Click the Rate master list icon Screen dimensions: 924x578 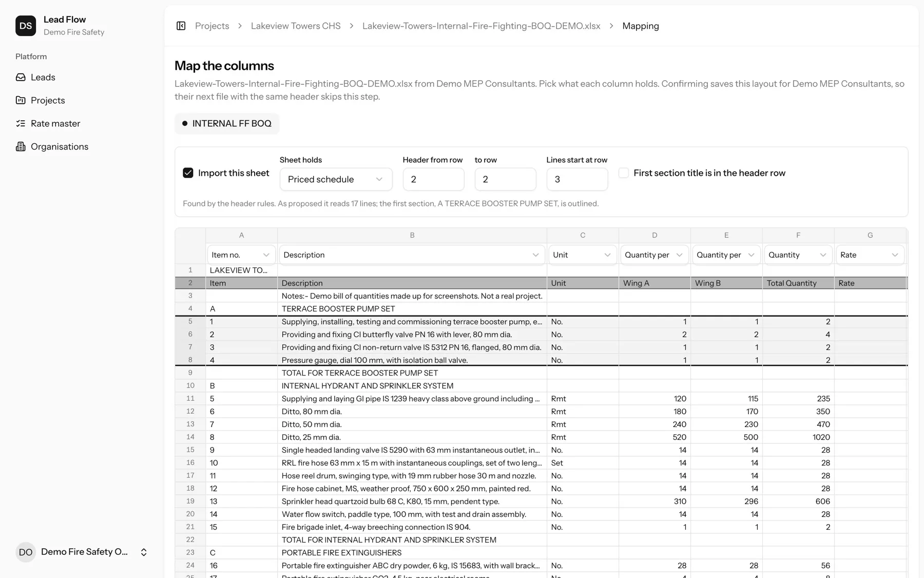(x=21, y=123)
